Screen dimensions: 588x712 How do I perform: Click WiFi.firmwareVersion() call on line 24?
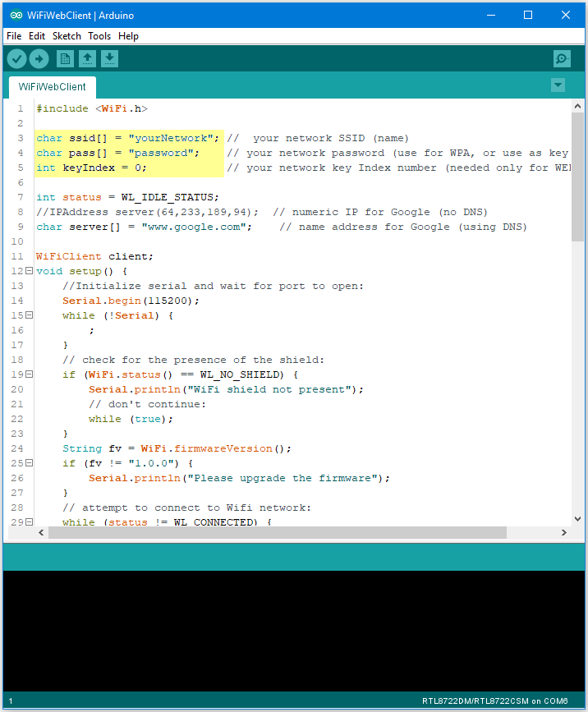click(x=213, y=448)
